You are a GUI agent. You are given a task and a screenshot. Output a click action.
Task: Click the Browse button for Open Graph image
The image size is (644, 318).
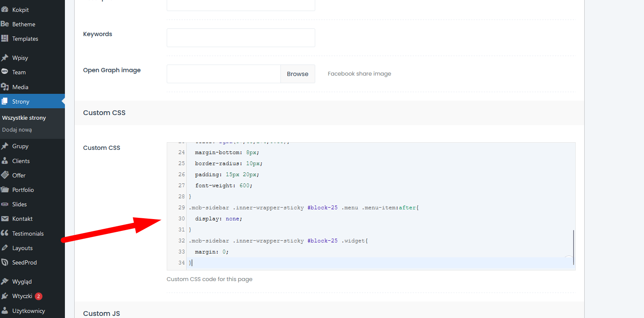297,74
